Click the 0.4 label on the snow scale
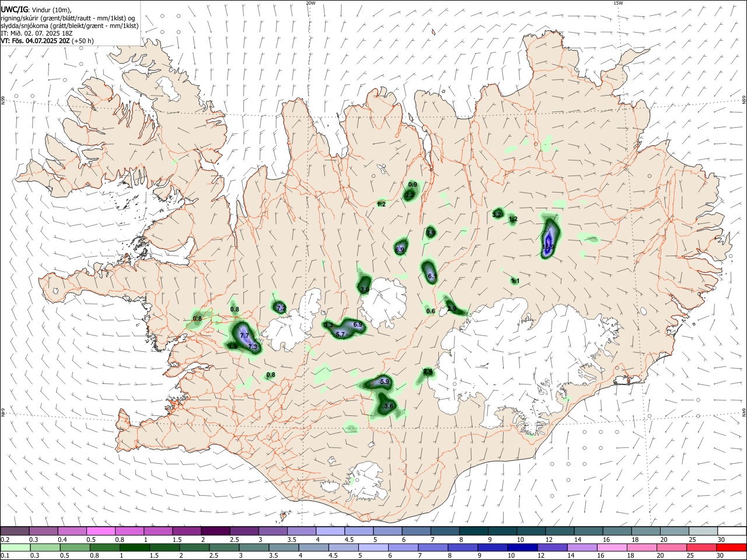The height and width of the screenshot is (560, 747). [62, 540]
